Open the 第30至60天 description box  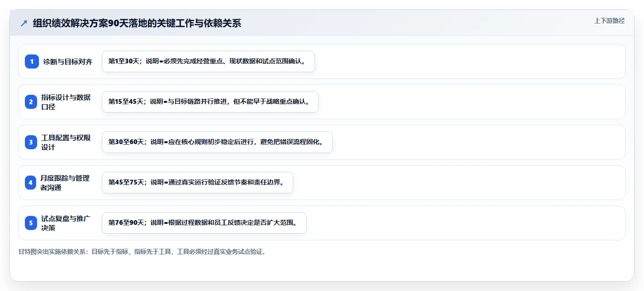(x=217, y=142)
